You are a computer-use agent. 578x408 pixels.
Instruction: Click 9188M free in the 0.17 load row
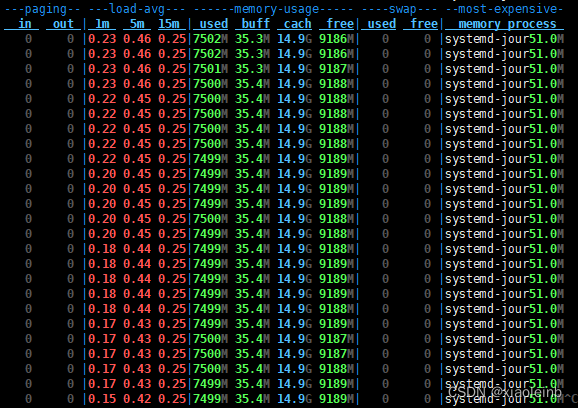[x=336, y=369]
